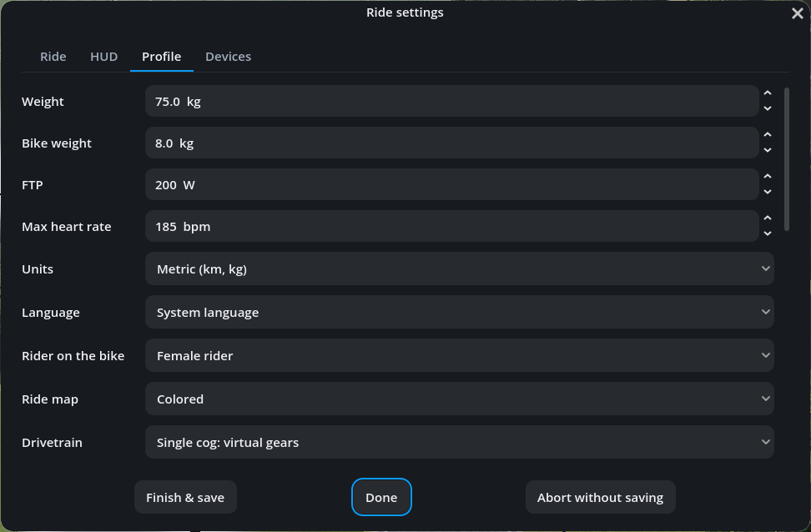
Task: Switch to the Ride tab
Action: (x=53, y=57)
